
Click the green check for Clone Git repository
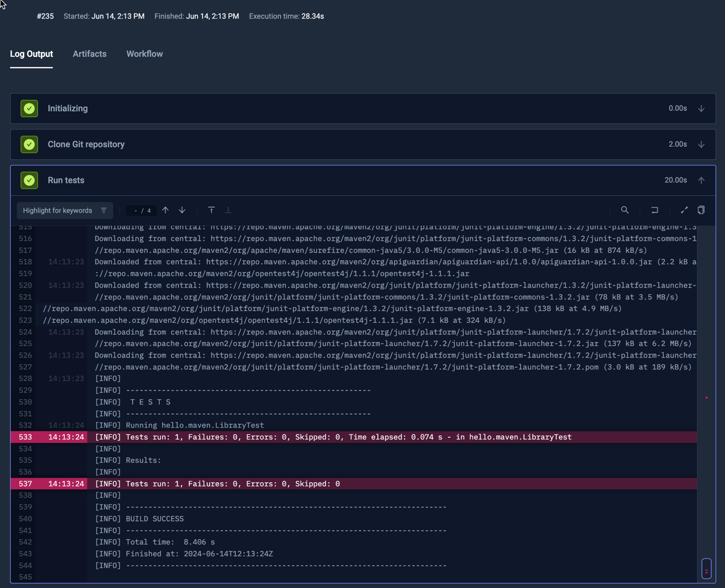(x=29, y=144)
